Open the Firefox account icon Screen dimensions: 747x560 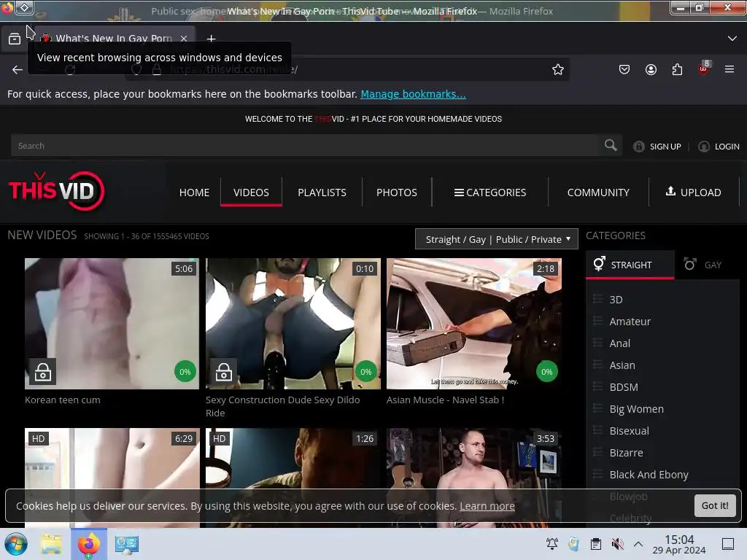click(x=651, y=69)
